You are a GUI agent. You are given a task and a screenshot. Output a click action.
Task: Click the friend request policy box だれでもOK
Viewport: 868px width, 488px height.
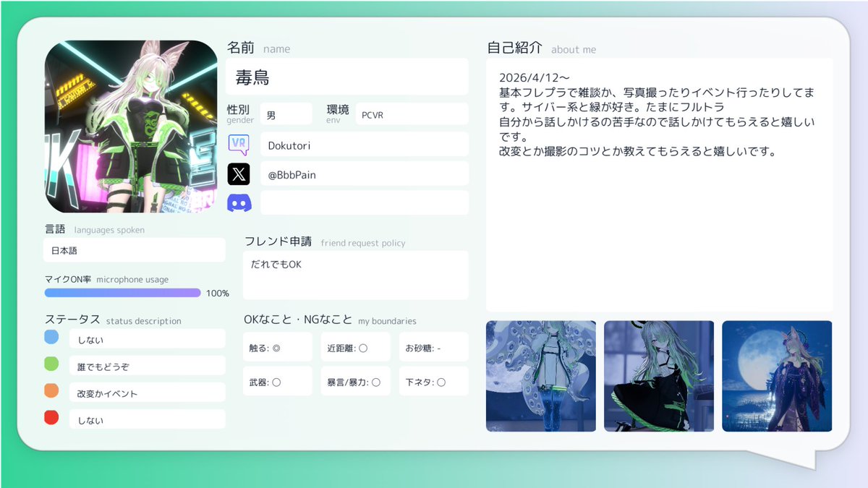pos(355,275)
